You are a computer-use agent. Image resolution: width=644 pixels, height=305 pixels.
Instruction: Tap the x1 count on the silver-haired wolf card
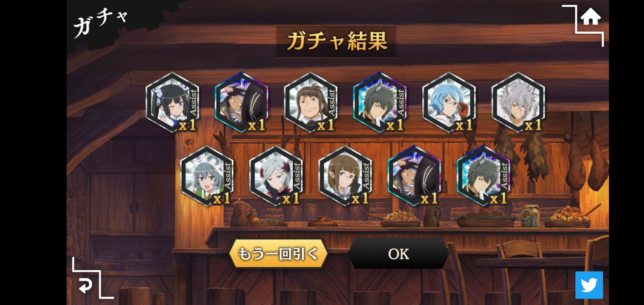(533, 125)
